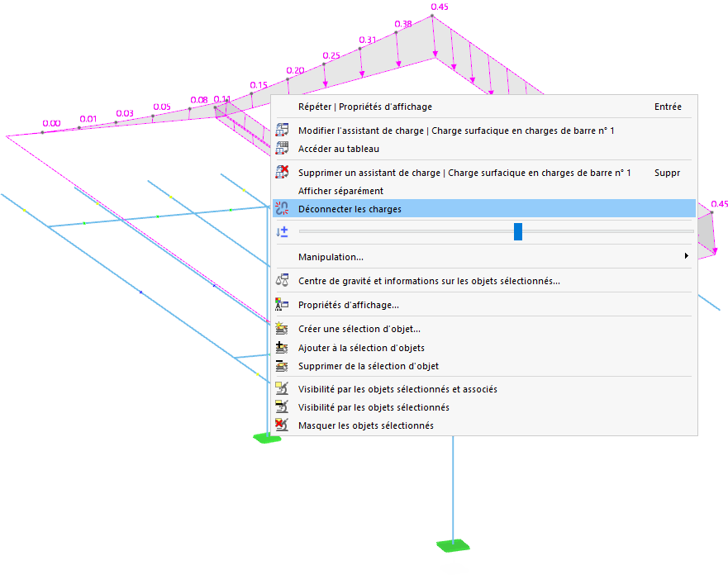The height and width of the screenshot is (575, 728).
Task: Click the 0.05 load value label
Action: click(x=162, y=107)
